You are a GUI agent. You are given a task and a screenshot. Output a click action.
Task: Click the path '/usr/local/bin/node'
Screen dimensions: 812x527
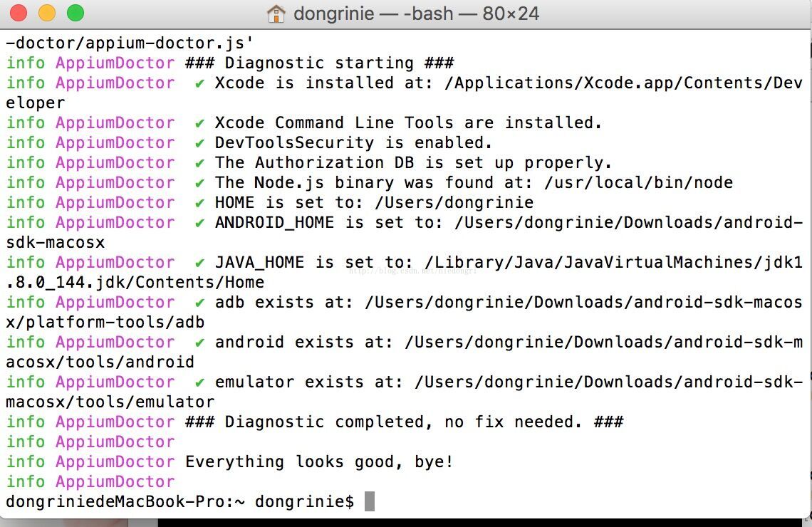click(x=638, y=183)
